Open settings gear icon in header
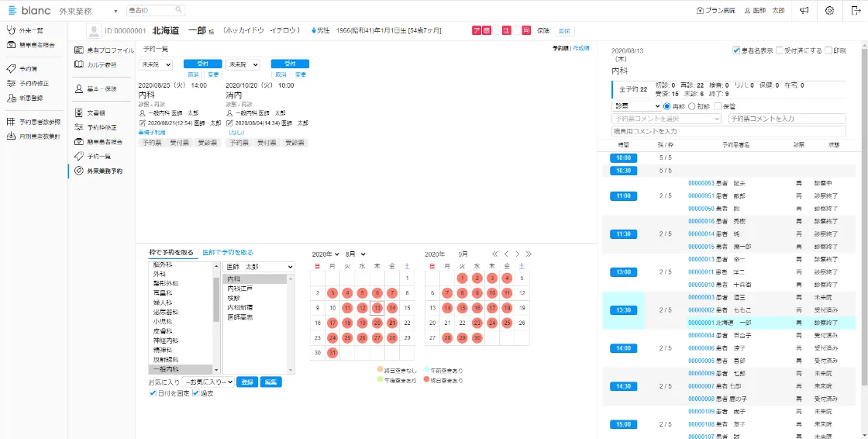 pyautogui.click(x=829, y=11)
